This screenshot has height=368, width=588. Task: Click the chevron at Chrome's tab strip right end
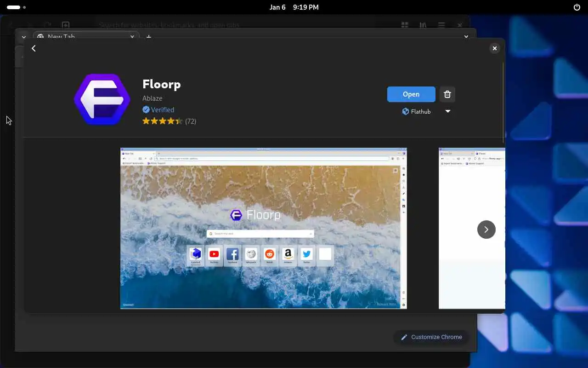pos(466,36)
